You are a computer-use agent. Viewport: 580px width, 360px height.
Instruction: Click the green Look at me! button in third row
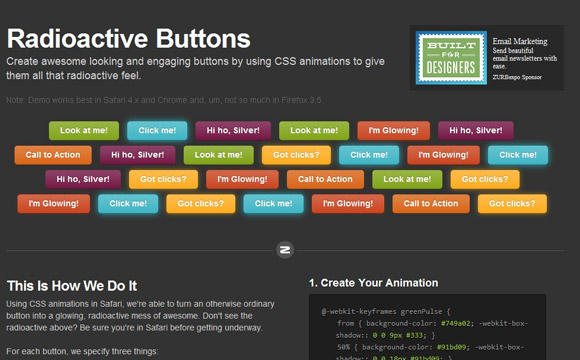pyautogui.click(x=407, y=179)
